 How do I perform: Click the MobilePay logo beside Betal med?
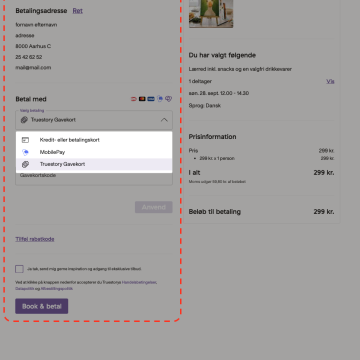[x=160, y=99]
